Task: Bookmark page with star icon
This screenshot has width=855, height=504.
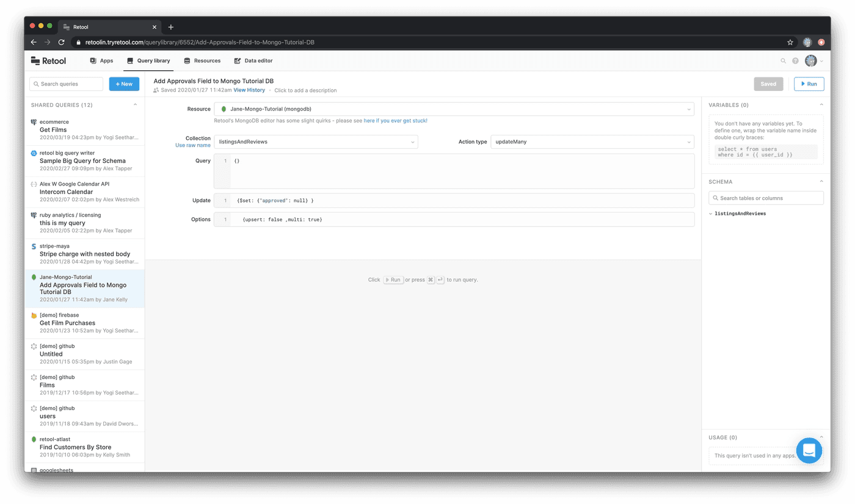Action: 790,42
